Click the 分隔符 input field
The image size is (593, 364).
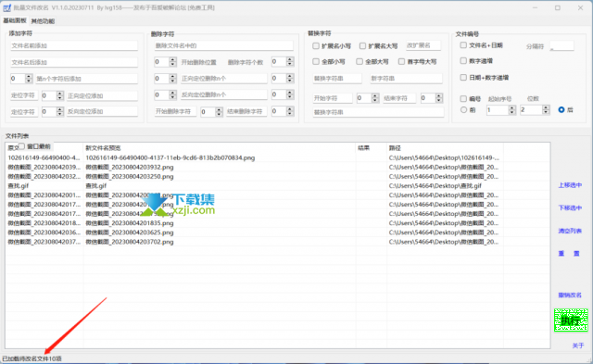click(561, 46)
